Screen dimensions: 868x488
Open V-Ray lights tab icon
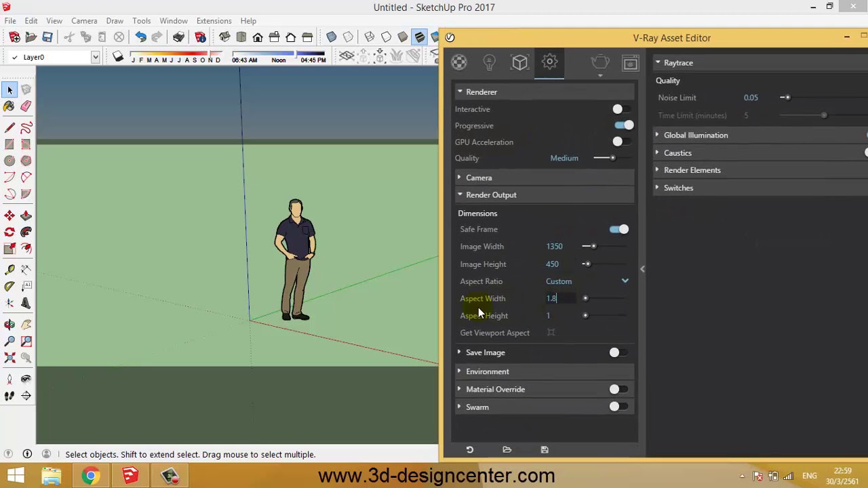pos(489,62)
